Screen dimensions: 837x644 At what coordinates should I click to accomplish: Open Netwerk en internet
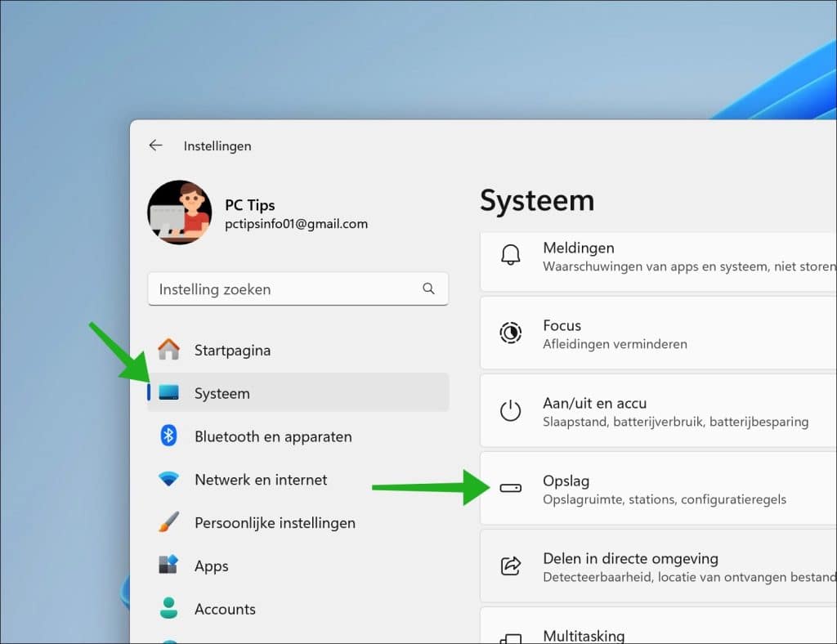[261, 480]
